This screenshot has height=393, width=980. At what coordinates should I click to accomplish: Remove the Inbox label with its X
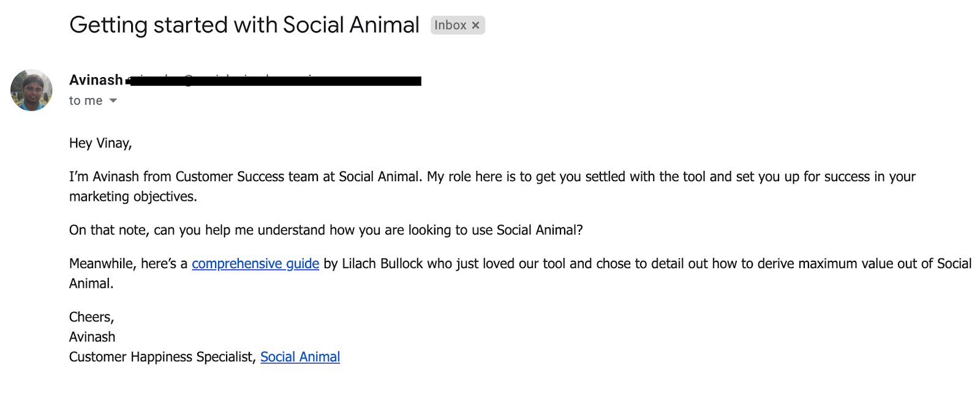[x=475, y=26]
